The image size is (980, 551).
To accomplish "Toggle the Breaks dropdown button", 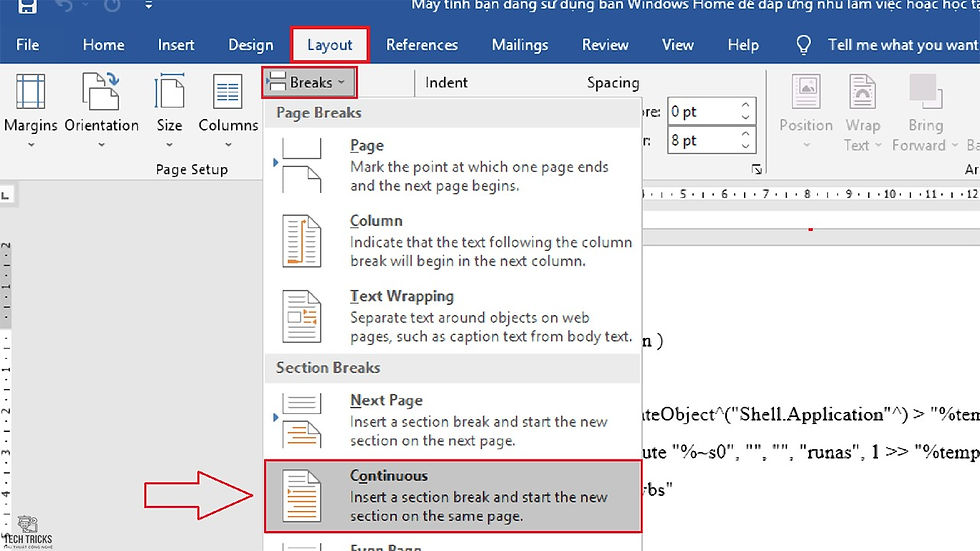I will (309, 82).
